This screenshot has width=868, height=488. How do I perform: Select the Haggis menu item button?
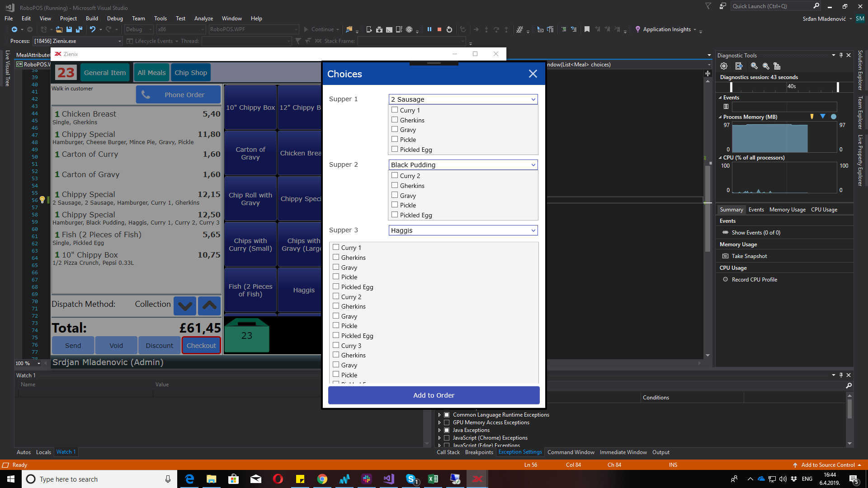(304, 290)
